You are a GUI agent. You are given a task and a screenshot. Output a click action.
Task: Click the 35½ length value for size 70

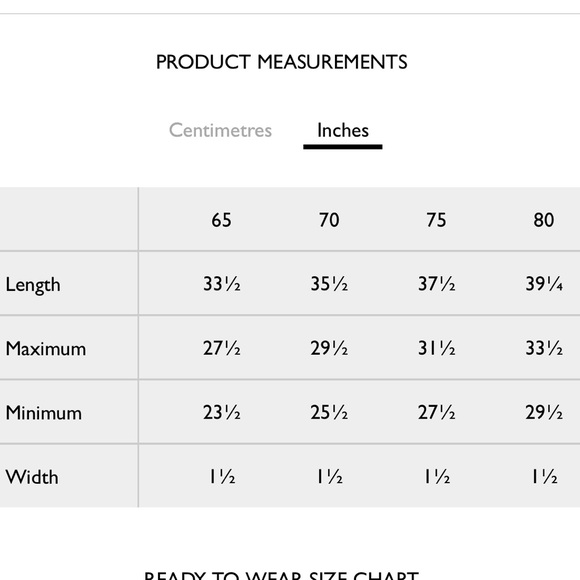tap(329, 284)
